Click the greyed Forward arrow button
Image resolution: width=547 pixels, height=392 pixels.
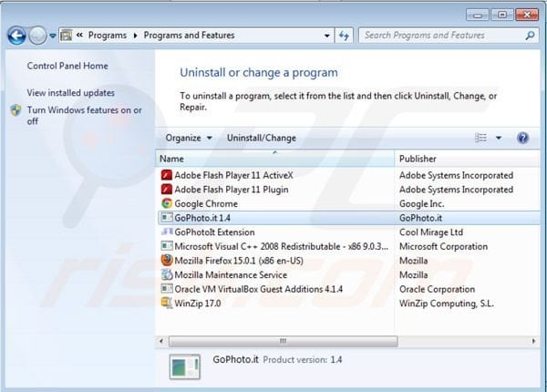click(37, 36)
